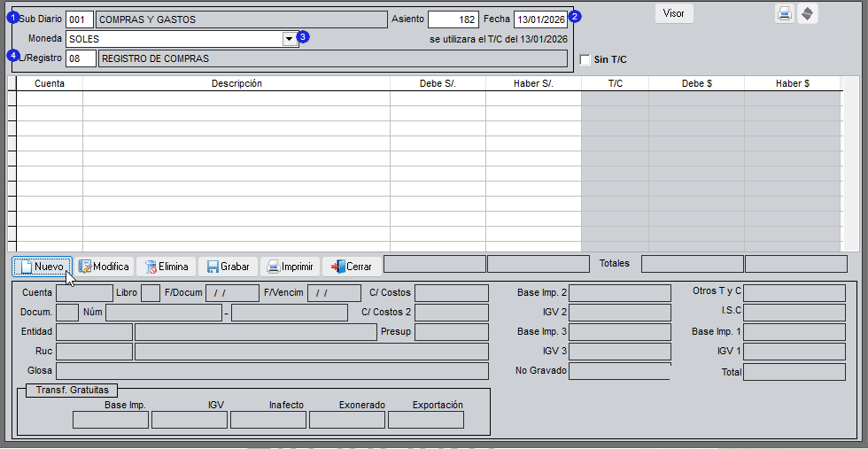Viewport: 868px width, 449px height.
Task: Click the Presup input field
Action: pyautogui.click(x=452, y=332)
